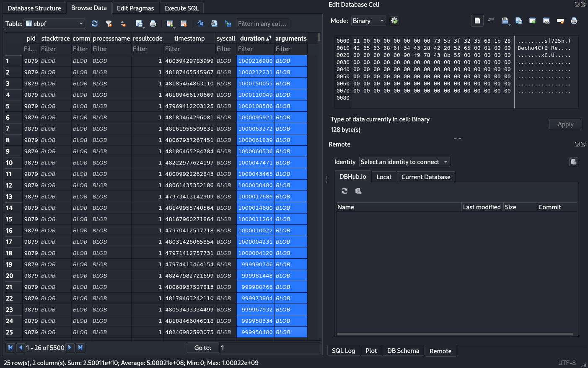Clear all filters with the funnel icon
Viewport: 588px width, 368px height.
point(109,23)
